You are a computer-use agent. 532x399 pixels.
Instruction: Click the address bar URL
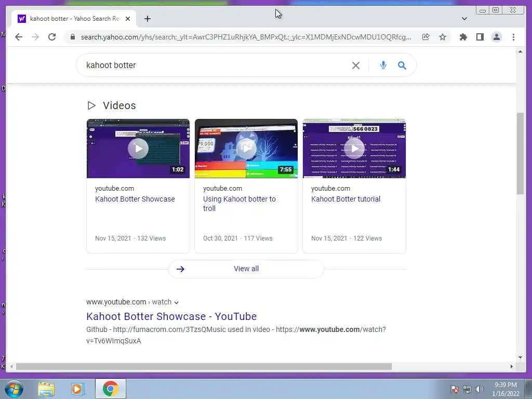(246, 37)
